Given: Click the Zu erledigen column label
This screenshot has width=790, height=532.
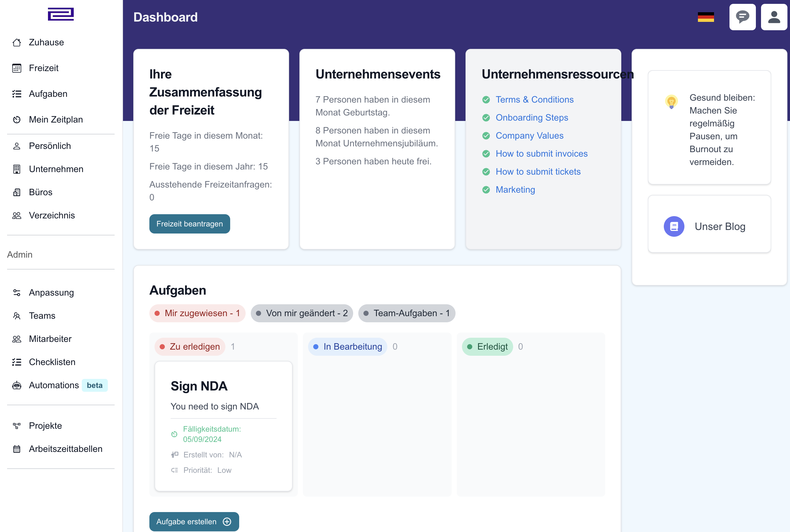Looking at the screenshot, I should [x=190, y=347].
